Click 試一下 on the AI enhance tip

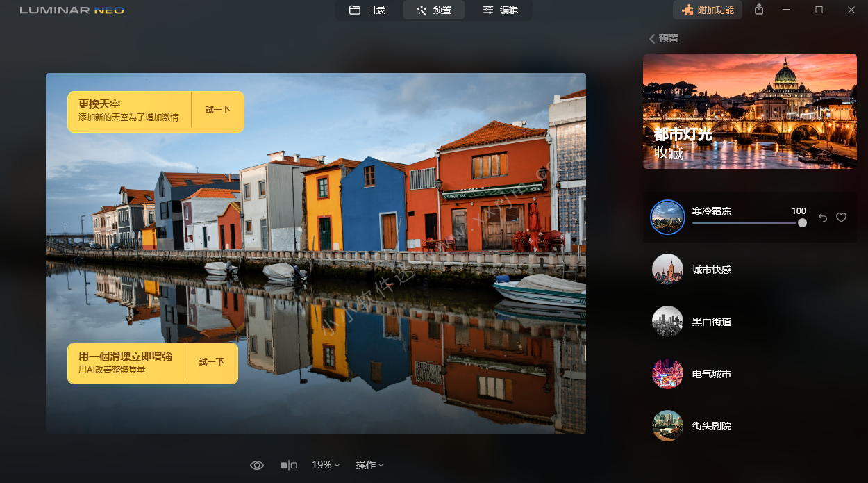(x=211, y=362)
